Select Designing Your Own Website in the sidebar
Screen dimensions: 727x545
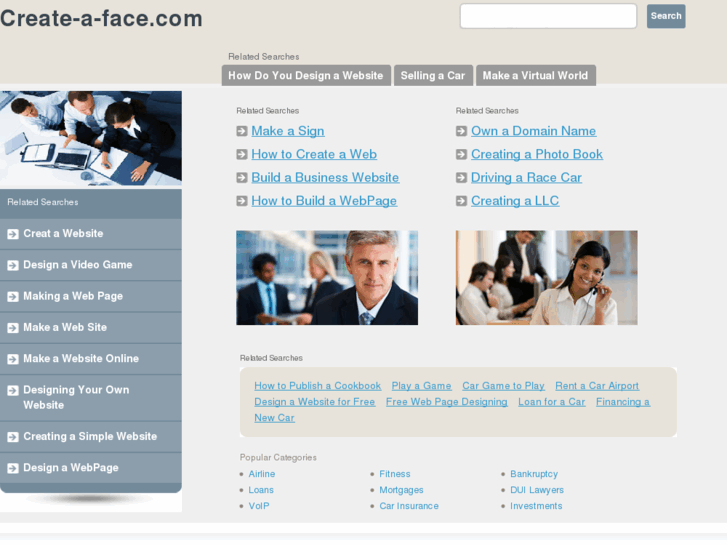point(90,398)
